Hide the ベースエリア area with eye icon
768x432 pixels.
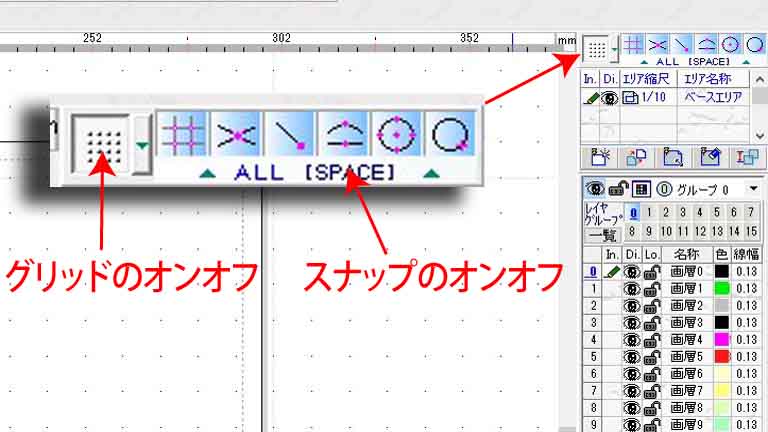[610, 97]
